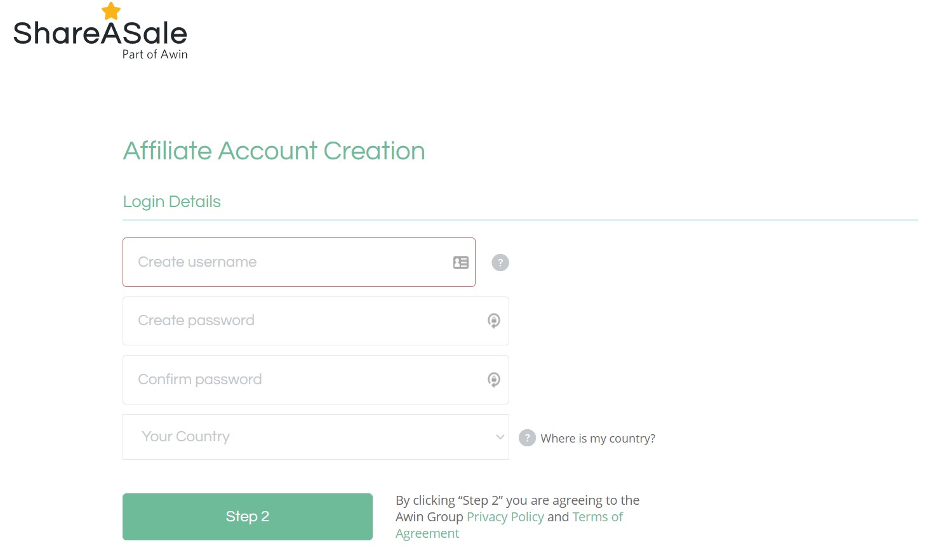Click the contact card icon in username field

tap(461, 262)
